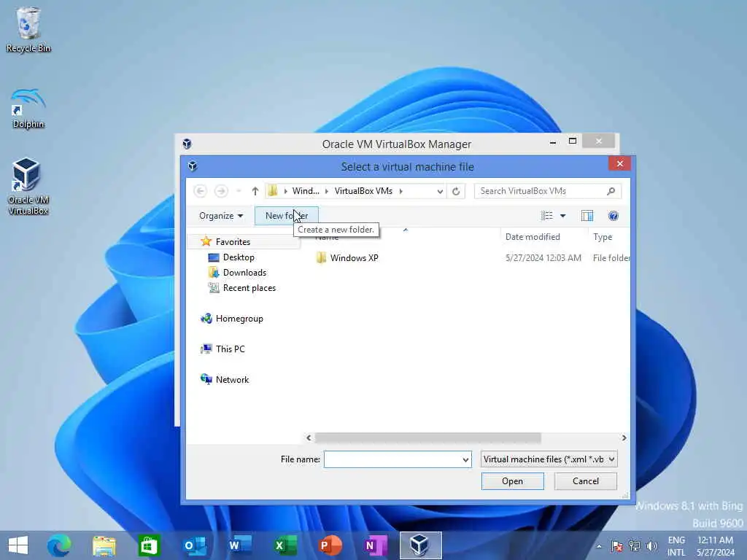Open PowerPoint from the taskbar
Screen dimensions: 747x560
tap(330, 545)
